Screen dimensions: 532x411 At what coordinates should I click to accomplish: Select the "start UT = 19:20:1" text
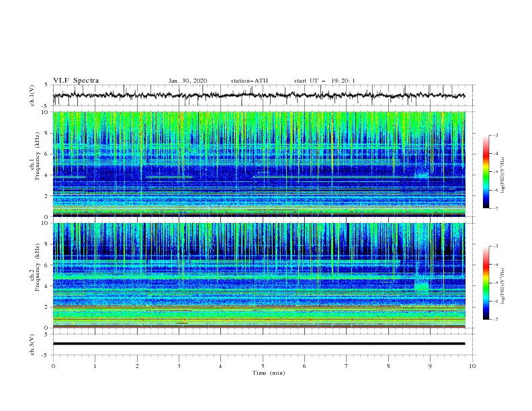[324, 81]
